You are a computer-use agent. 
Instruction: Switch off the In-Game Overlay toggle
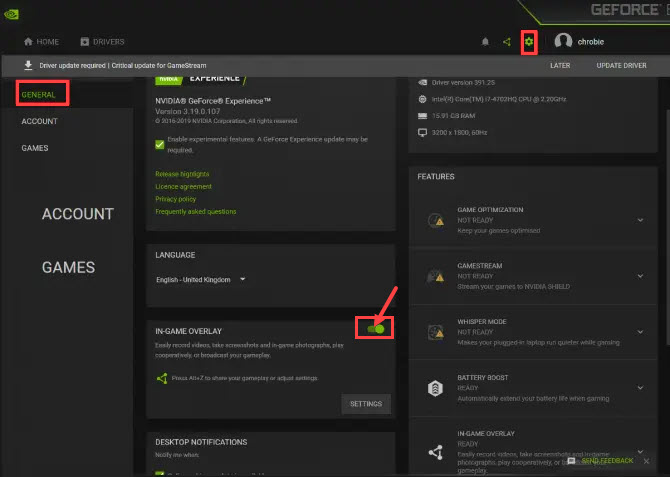(376, 329)
